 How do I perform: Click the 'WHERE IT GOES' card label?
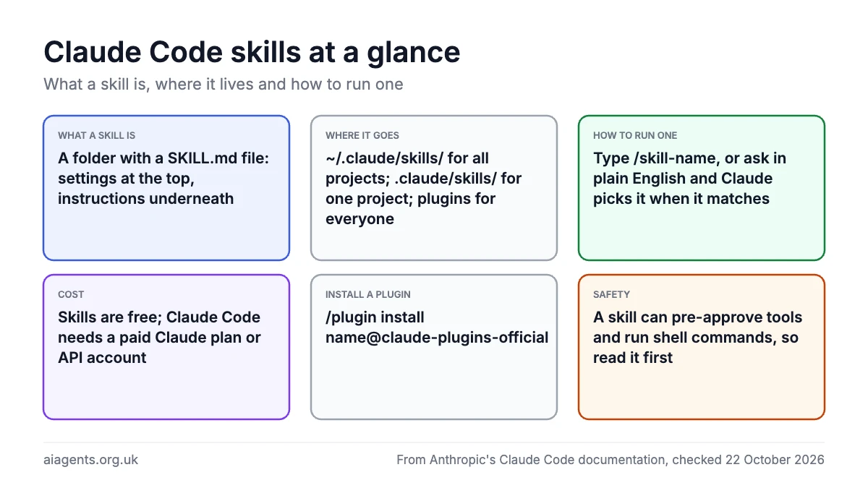coord(362,135)
